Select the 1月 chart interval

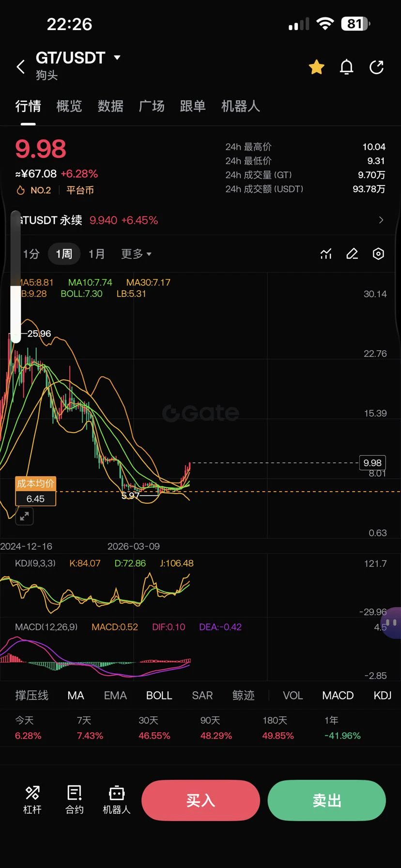(x=96, y=254)
